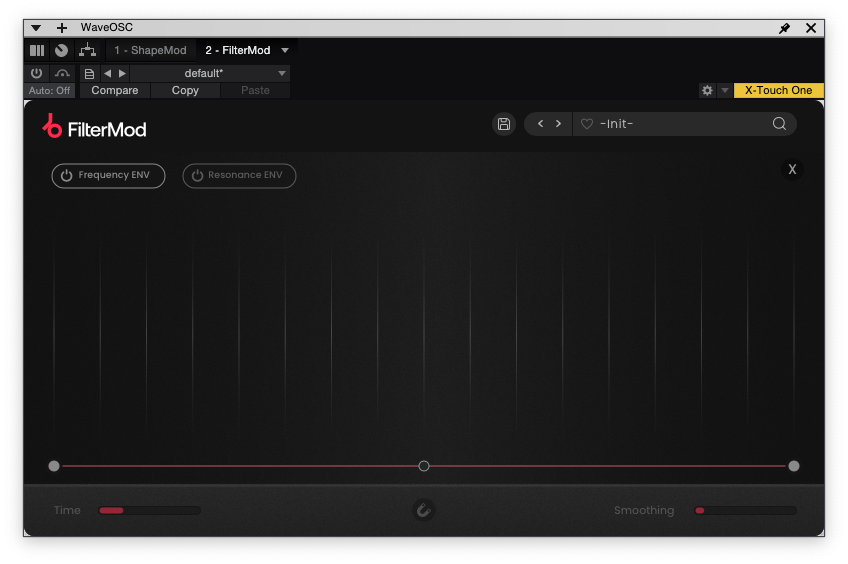The image size is (848, 564).
Task: Select the middle envelope point
Action: pos(424,466)
